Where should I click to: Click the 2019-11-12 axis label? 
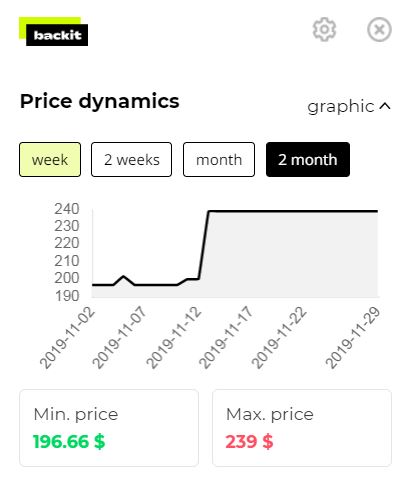174,337
